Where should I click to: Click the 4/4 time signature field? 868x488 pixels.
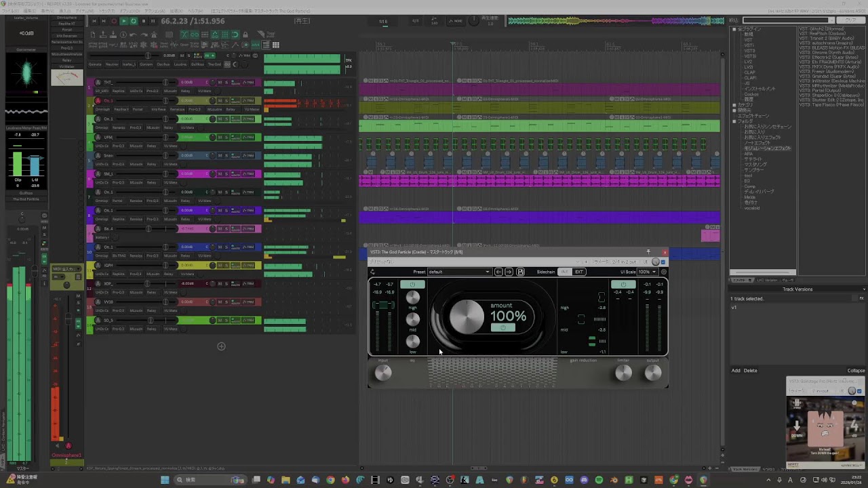(415, 22)
